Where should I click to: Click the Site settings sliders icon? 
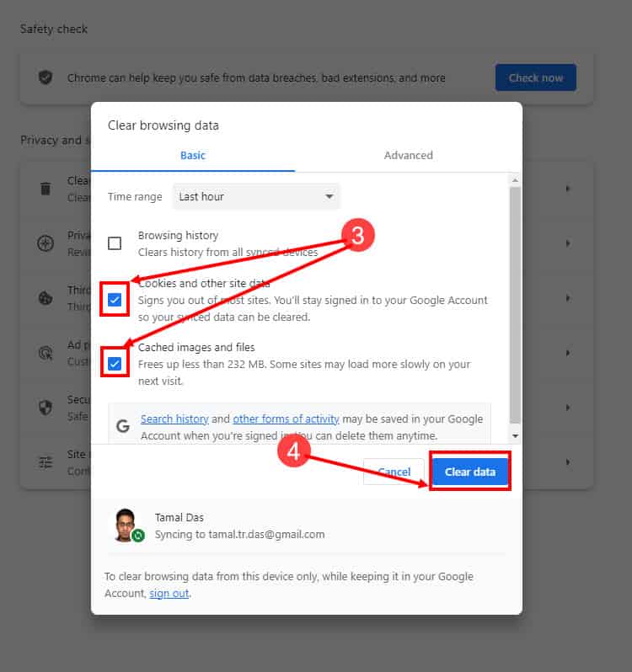coord(46,462)
